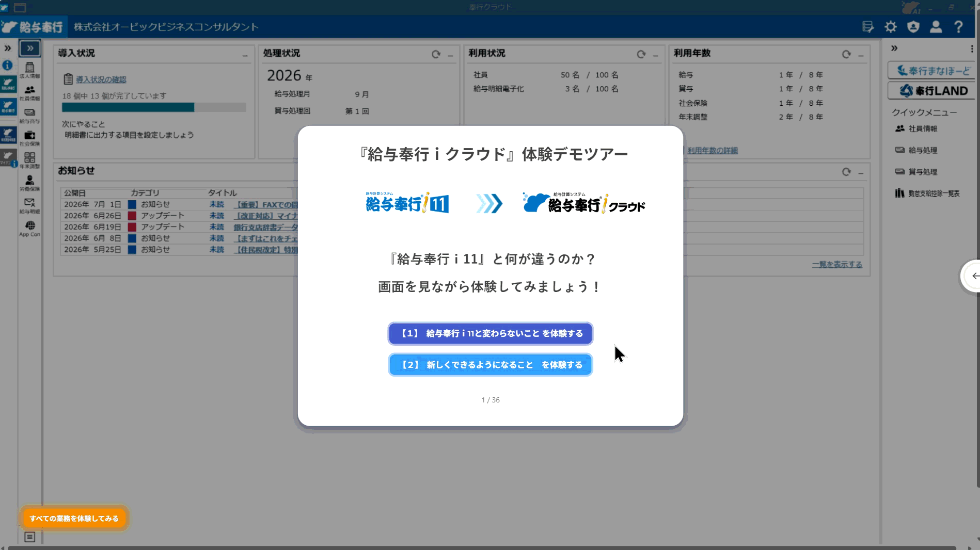Expand the inner menu sidebar with double-chevron
This screenshot has width=980, height=550.
(x=30, y=48)
